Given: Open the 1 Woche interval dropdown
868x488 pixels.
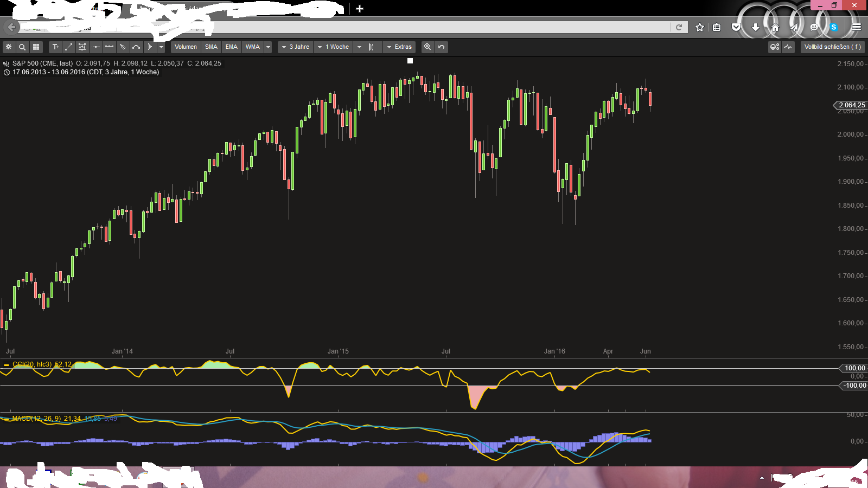Looking at the screenshot, I should tap(334, 47).
